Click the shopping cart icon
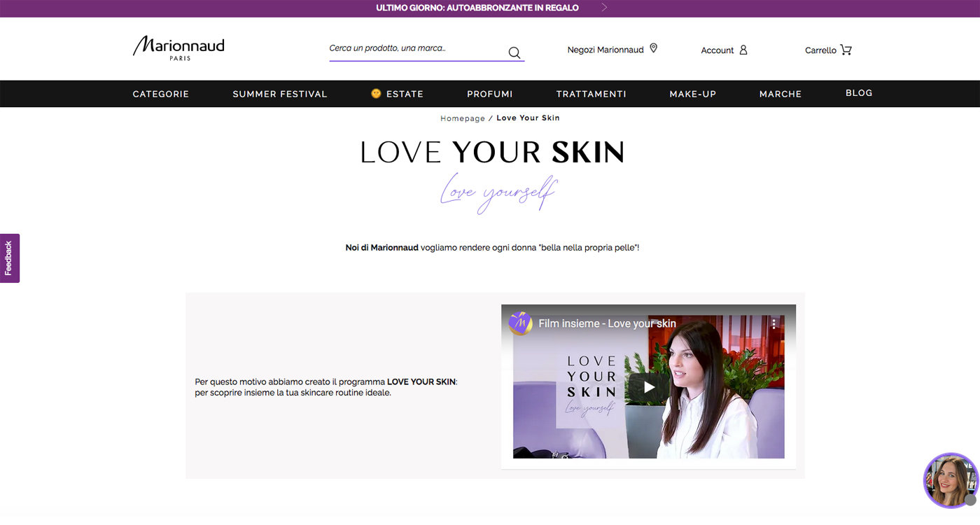Image resolution: width=980 pixels, height=525 pixels. click(846, 50)
